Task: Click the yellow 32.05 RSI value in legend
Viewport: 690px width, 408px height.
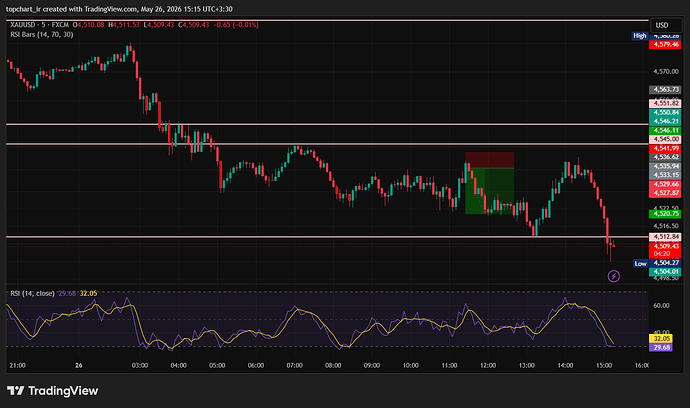Action: (x=88, y=293)
